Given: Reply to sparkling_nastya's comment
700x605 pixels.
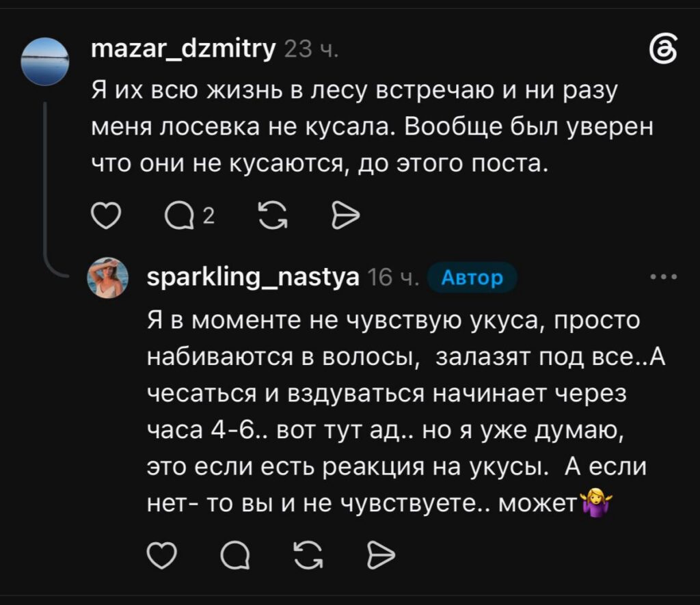Looking at the screenshot, I should [235, 556].
